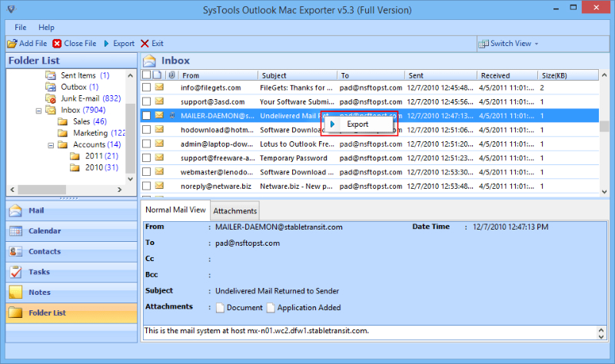This screenshot has width=615, height=364.
Task: Select the Lotus to Outlook Fre... subject
Action: pyautogui.click(x=297, y=144)
